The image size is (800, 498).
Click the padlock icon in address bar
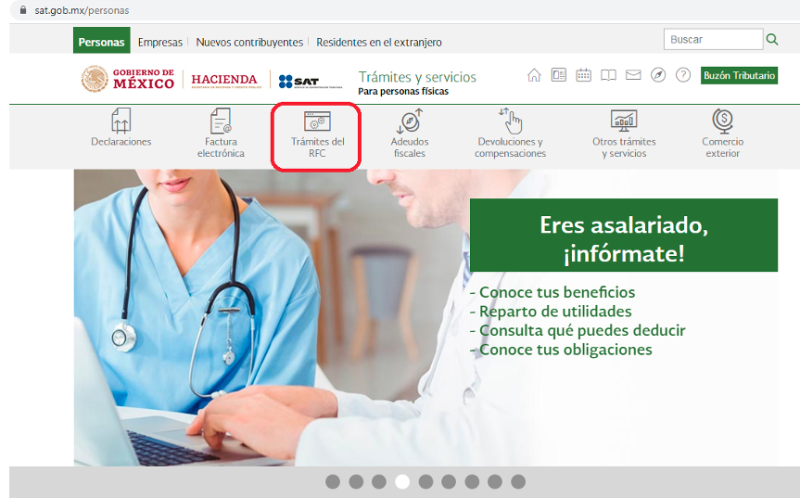pos(22,10)
